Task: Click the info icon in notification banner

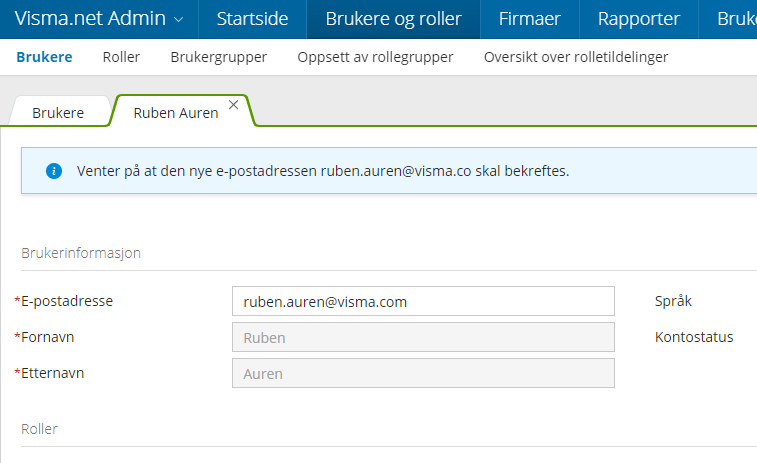Action: [54, 171]
